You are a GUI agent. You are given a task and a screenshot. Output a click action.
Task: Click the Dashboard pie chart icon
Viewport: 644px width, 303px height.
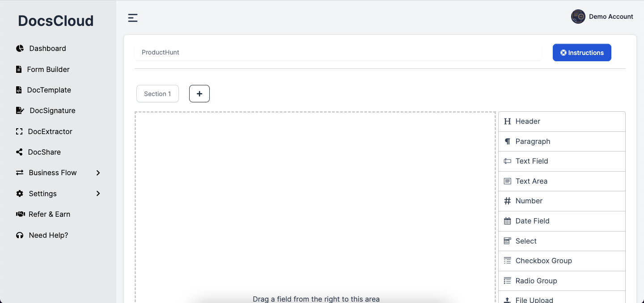click(x=20, y=48)
